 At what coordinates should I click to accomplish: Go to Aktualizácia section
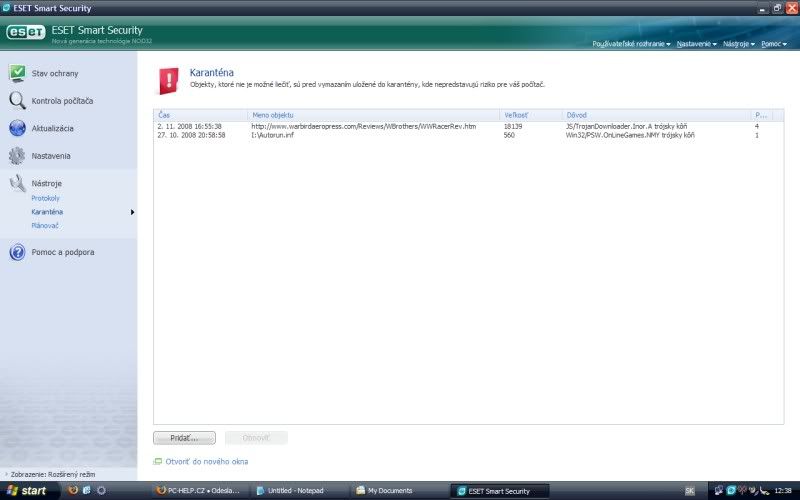pyautogui.click(x=53, y=129)
